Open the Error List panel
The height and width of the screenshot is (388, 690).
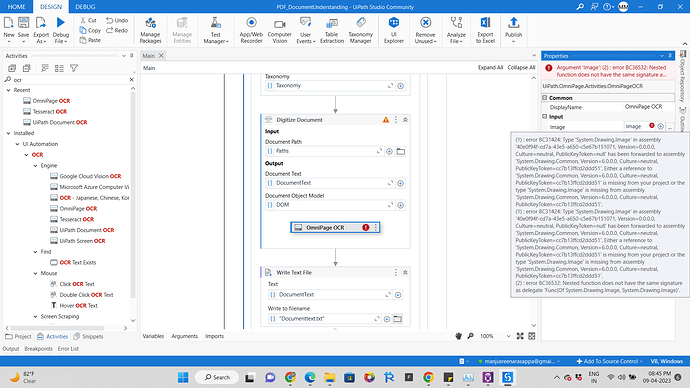pos(68,349)
